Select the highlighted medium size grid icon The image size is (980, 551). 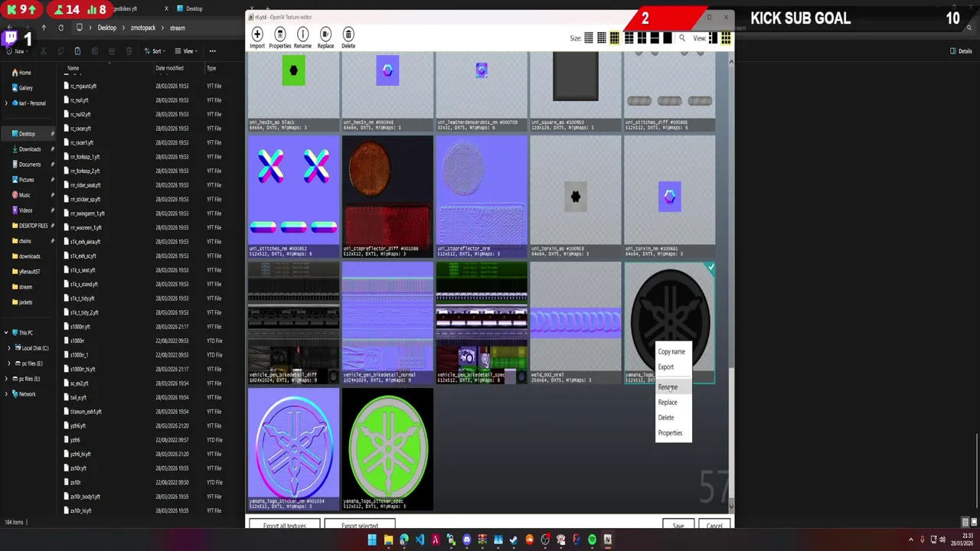614,38
